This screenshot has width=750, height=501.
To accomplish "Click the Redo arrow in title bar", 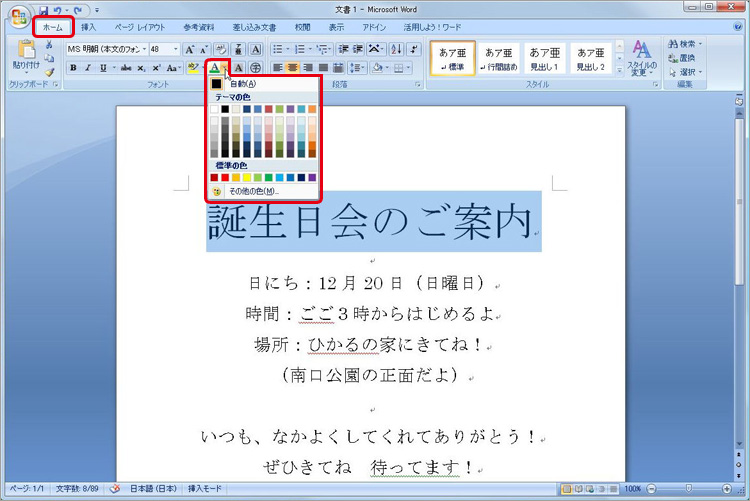I will 78,10.
